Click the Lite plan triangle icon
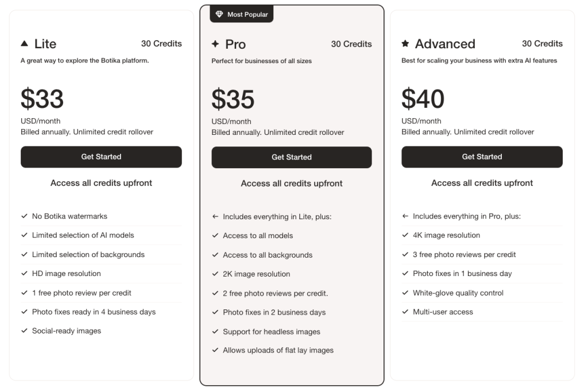588x392 pixels. [24, 44]
